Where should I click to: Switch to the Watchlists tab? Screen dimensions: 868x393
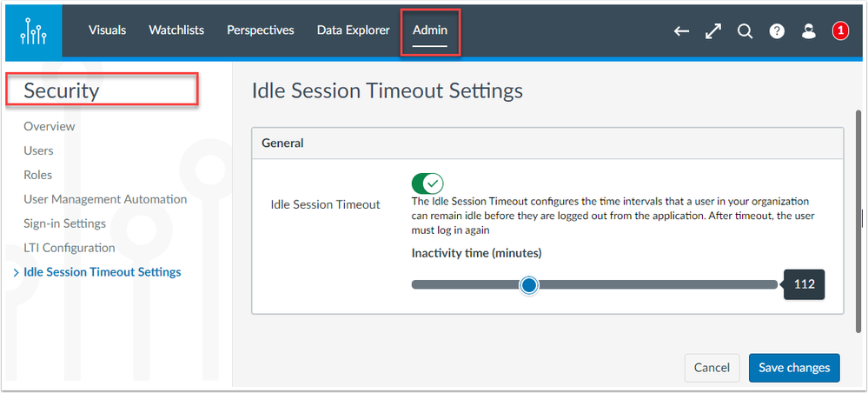pyautogui.click(x=176, y=30)
